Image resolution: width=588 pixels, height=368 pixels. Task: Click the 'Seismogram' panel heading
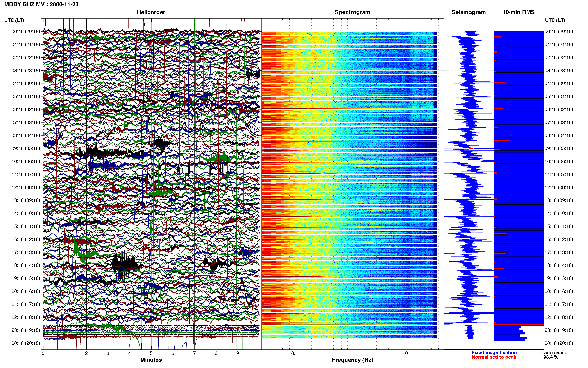click(x=468, y=12)
